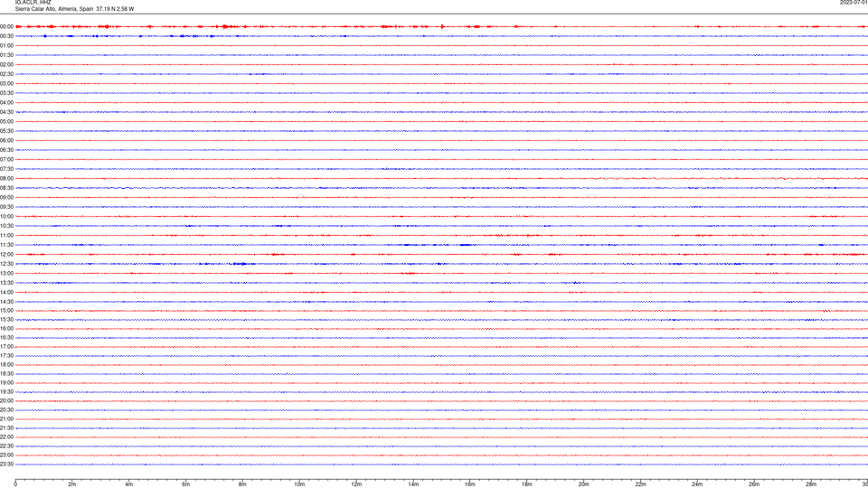The height and width of the screenshot is (488, 868).
Task: Click the 18m tick label on the axis
Action: click(527, 484)
